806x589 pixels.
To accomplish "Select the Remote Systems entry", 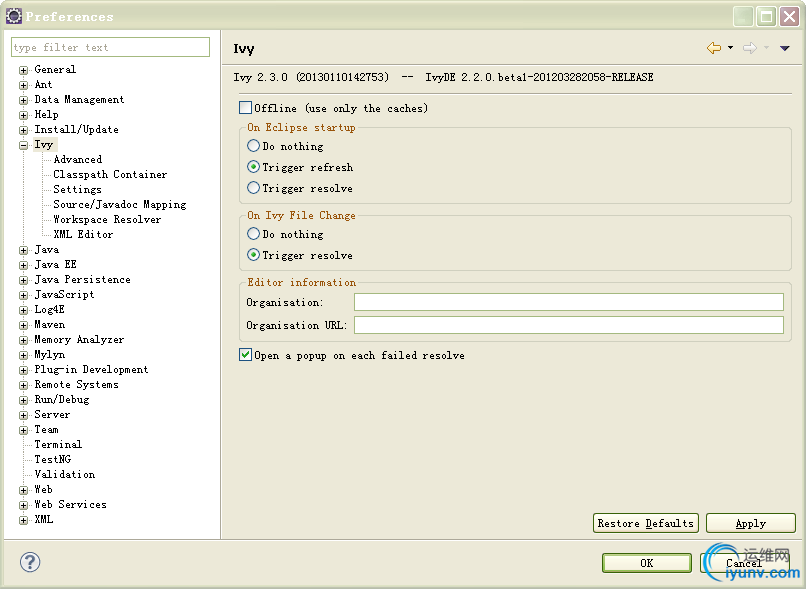I will tap(76, 384).
